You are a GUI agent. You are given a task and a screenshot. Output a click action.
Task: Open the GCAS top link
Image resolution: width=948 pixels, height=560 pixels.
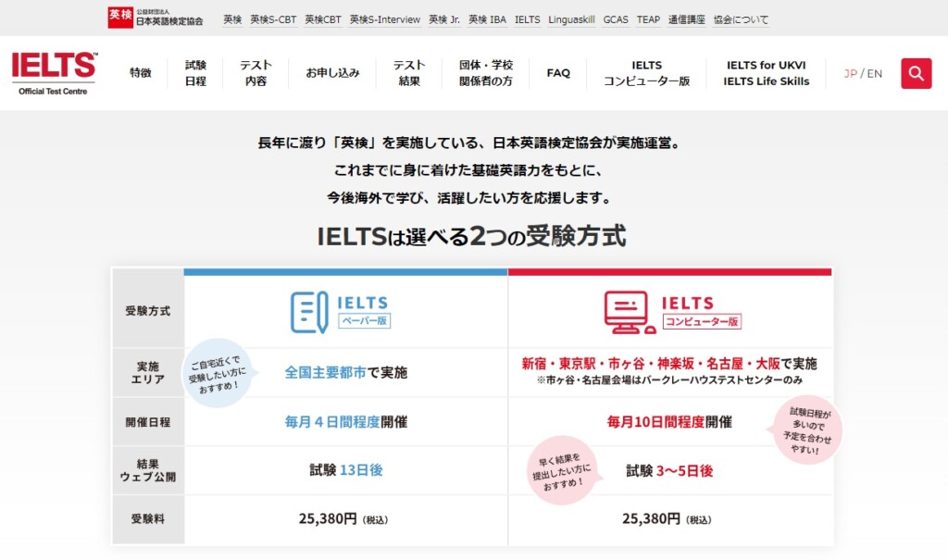pyautogui.click(x=616, y=19)
